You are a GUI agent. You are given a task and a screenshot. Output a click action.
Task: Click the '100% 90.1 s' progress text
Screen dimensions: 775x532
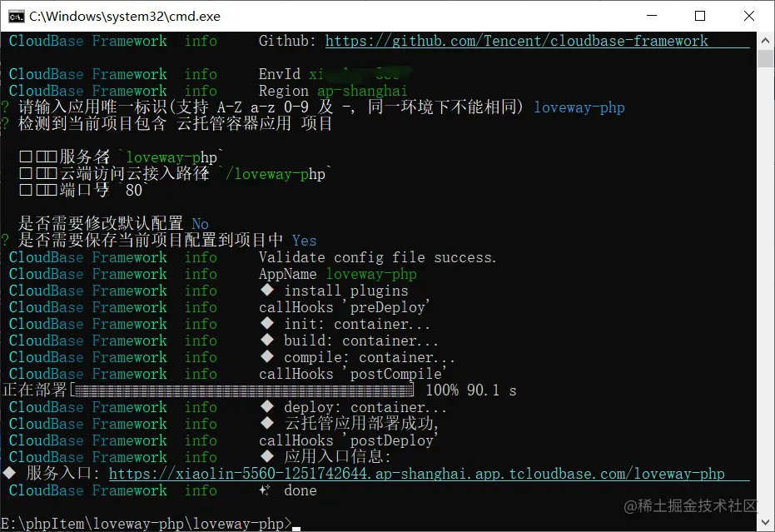(x=471, y=390)
